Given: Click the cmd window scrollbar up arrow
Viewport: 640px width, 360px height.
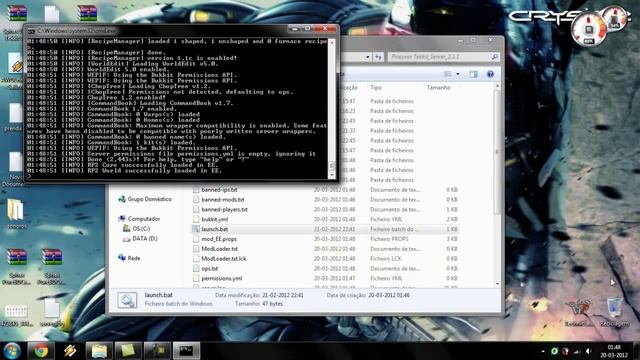Looking at the screenshot, I should (x=332, y=42).
